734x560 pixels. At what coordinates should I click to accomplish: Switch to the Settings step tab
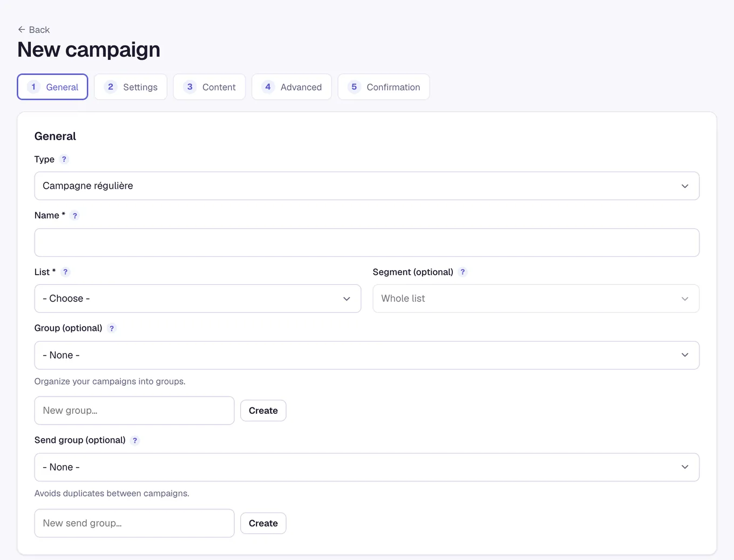pos(131,87)
